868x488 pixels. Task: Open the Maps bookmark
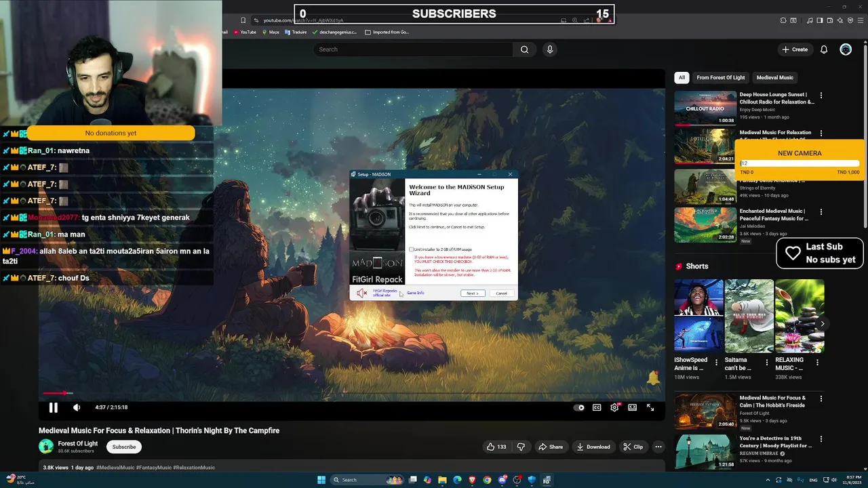[270, 32]
